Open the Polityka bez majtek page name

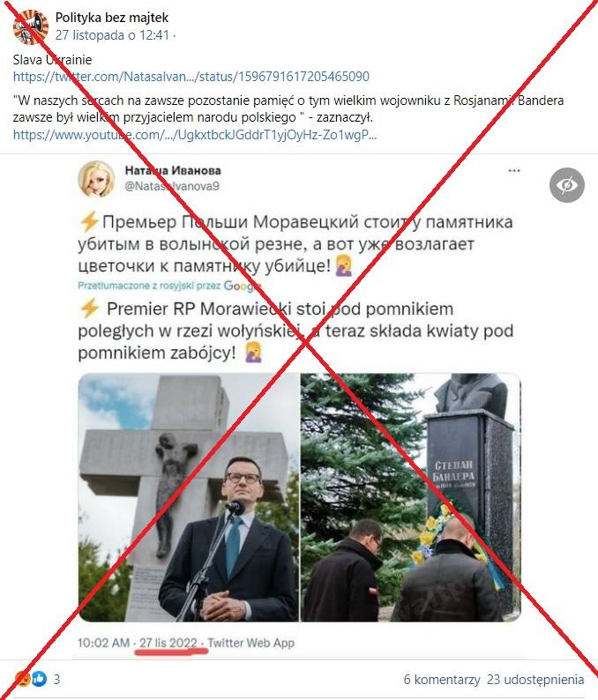pyautogui.click(x=112, y=18)
